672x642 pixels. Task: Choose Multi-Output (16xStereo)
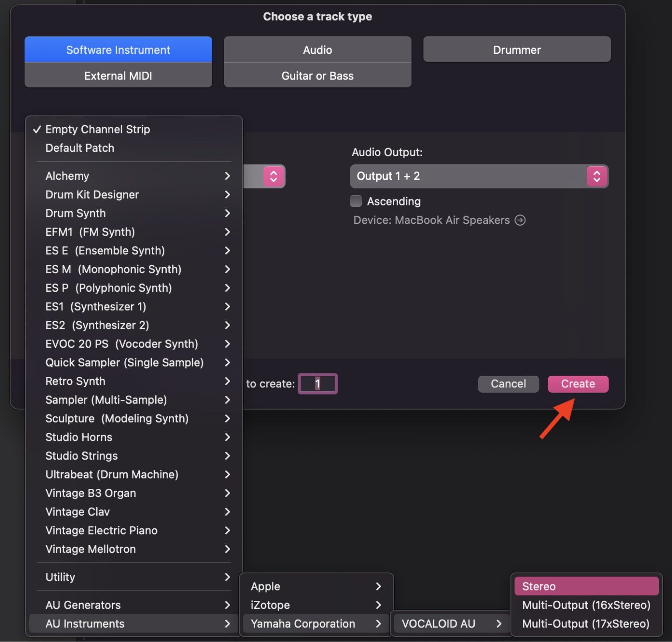pyautogui.click(x=586, y=605)
